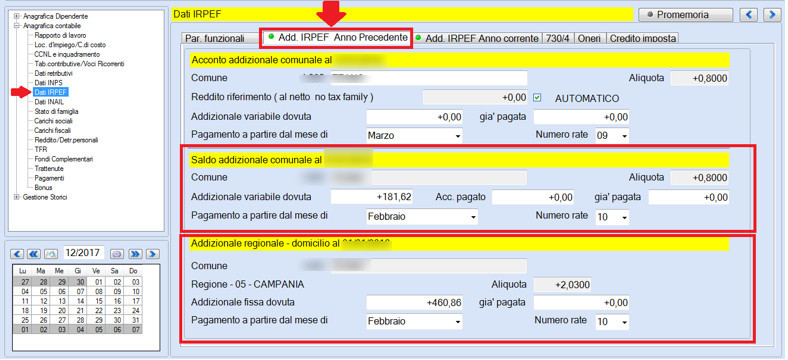Viewport: 788px width, 360px height.
Task: Click double left arrow above calendar
Action: click(x=34, y=253)
